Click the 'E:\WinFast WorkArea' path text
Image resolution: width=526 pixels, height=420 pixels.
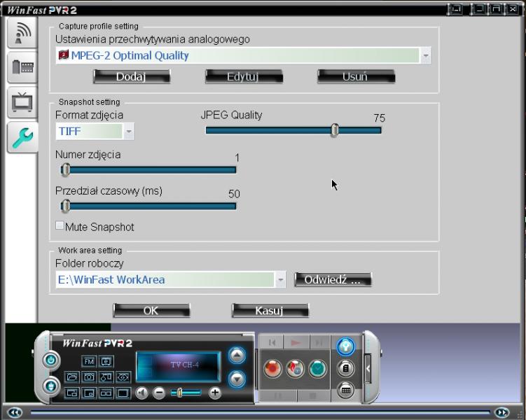tap(111, 279)
